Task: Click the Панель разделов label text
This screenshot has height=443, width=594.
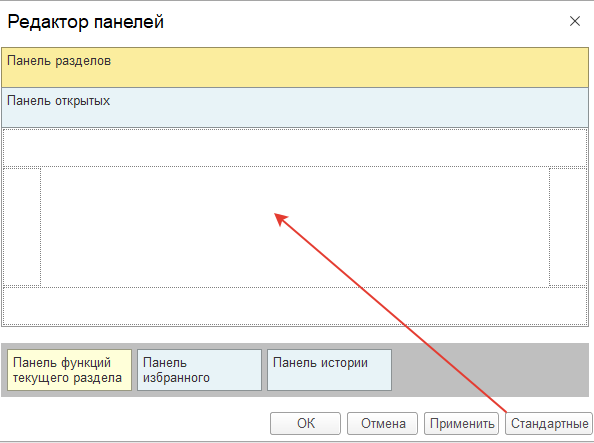Action: tap(59, 61)
